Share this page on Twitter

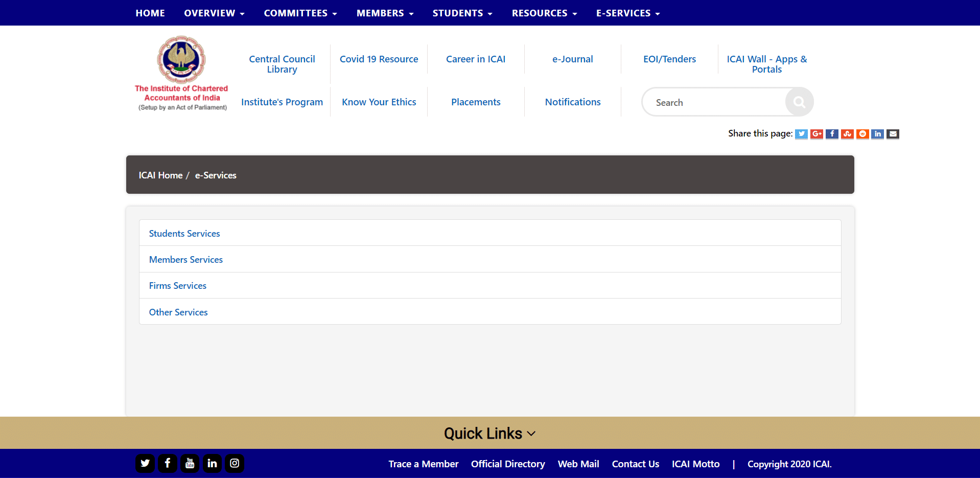pyautogui.click(x=801, y=134)
